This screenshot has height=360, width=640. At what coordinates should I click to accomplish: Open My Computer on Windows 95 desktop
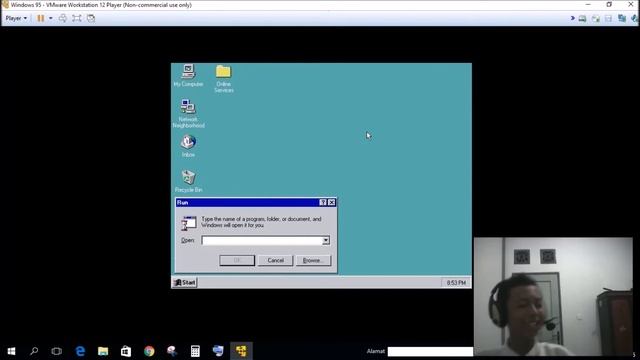(x=188, y=76)
